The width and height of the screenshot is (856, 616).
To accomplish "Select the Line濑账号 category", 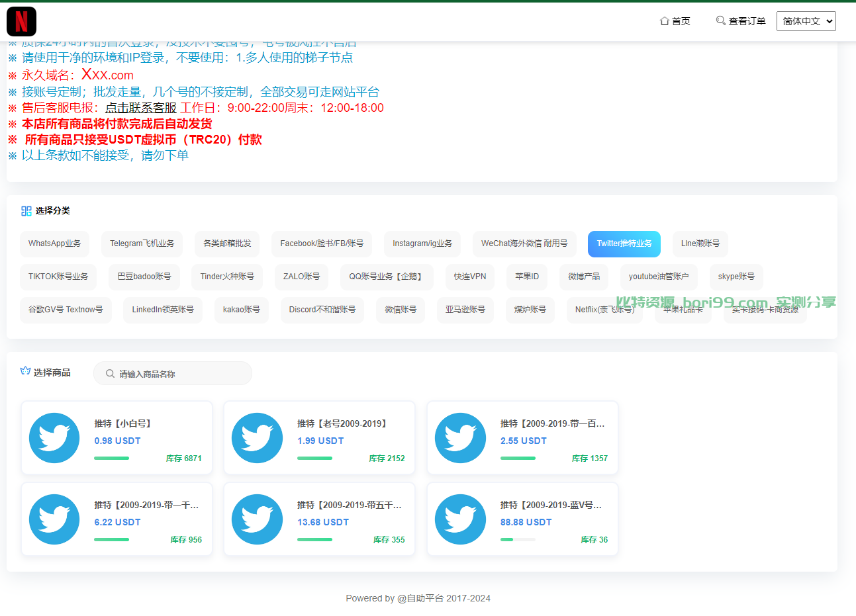I will (x=700, y=243).
